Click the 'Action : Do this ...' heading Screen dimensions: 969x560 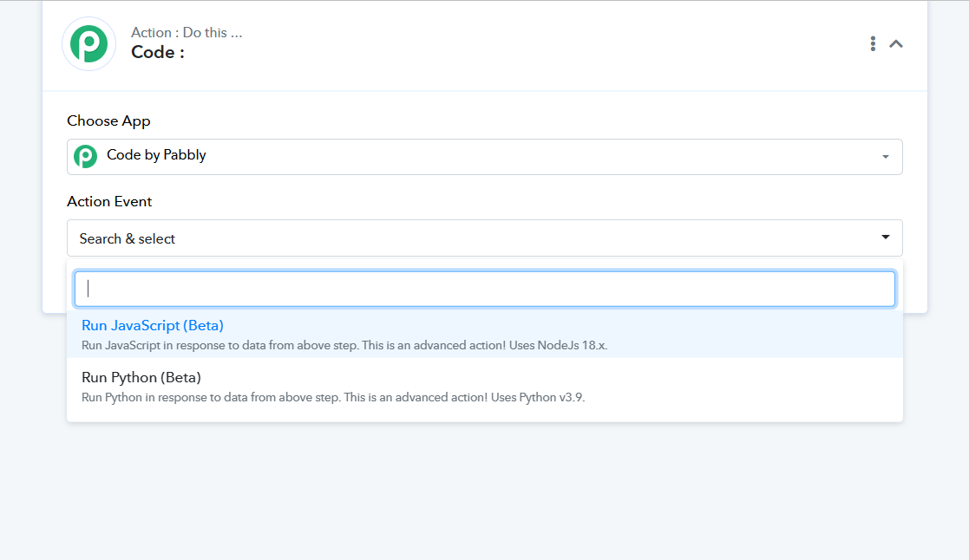coord(187,33)
